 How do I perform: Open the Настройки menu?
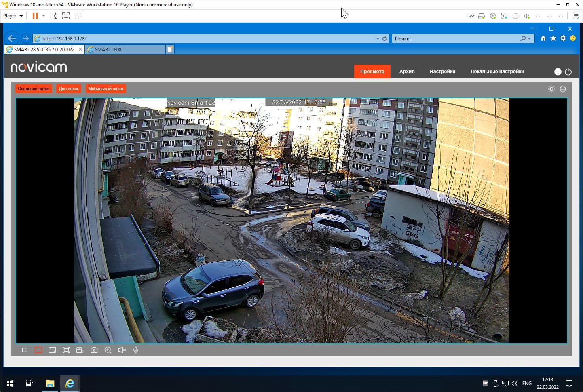[x=442, y=72]
